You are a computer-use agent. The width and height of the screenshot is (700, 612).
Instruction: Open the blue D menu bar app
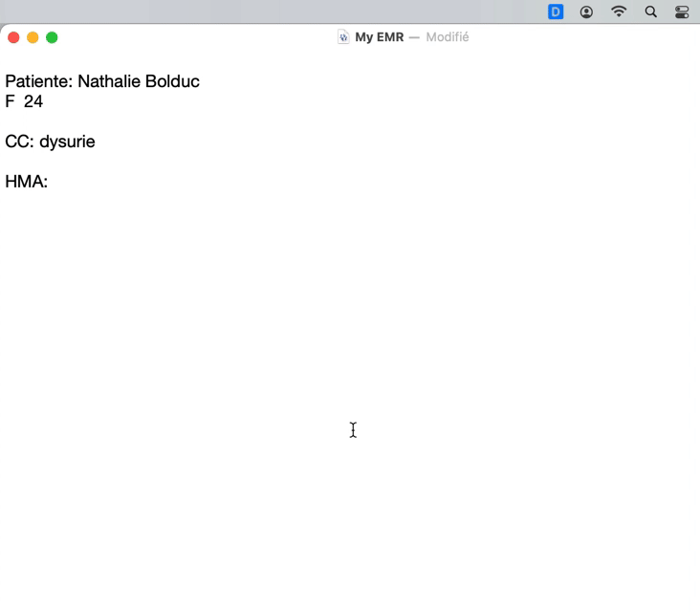tap(556, 11)
